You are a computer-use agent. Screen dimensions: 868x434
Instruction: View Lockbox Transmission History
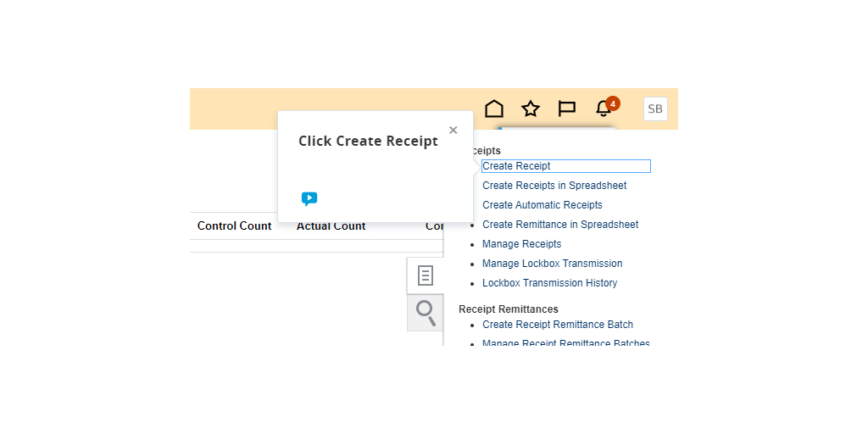[549, 283]
